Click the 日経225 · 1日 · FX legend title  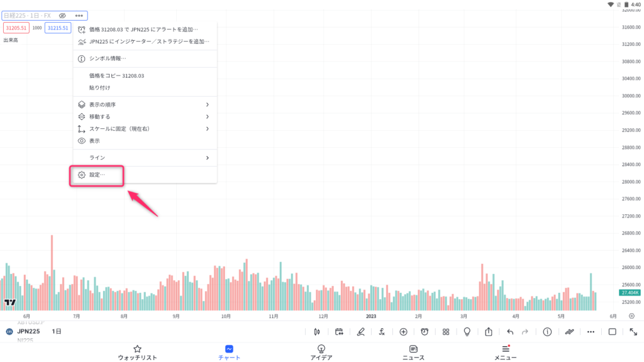pyautogui.click(x=27, y=16)
